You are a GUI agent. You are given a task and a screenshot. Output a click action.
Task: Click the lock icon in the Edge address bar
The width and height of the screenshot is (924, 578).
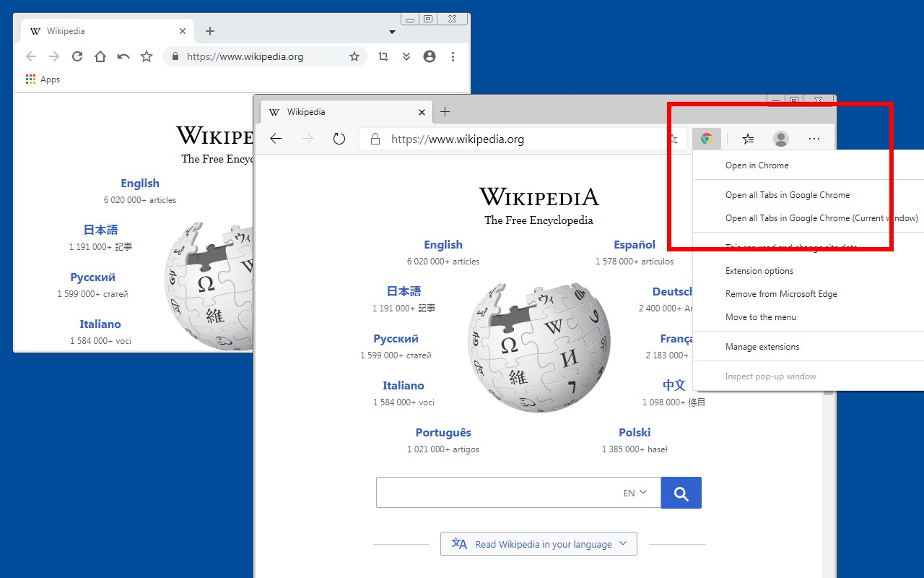375,139
